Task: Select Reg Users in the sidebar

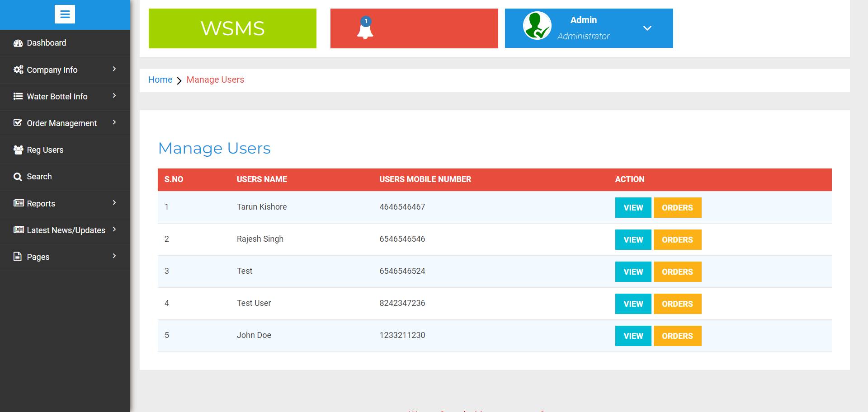Action: (x=65, y=150)
